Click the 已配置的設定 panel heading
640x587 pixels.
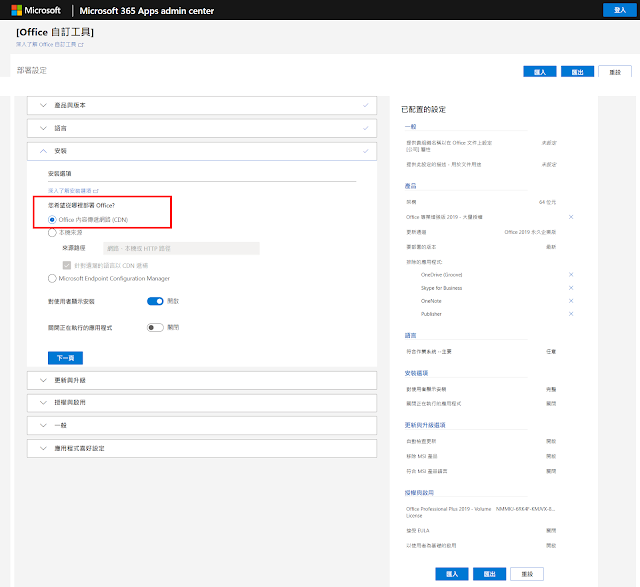423,109
